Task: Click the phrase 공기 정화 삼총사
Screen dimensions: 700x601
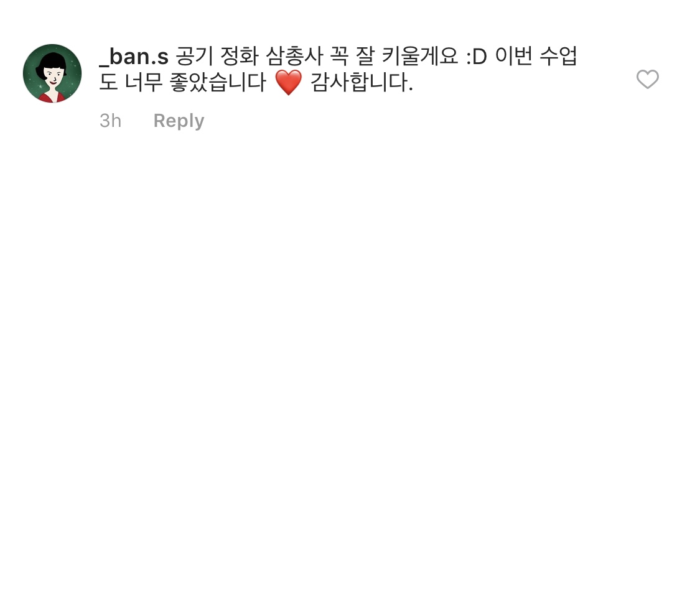Action: point(249,57)
